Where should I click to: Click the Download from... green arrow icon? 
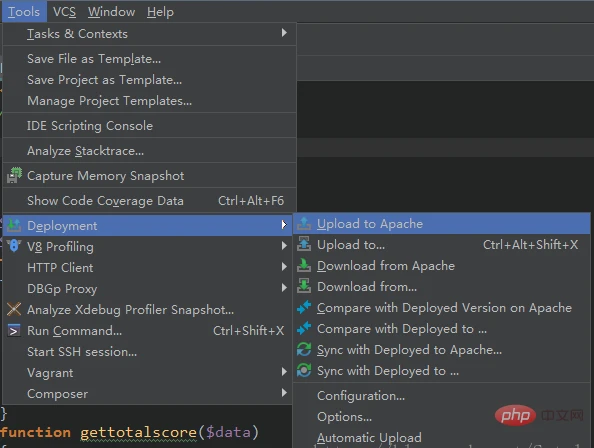[x=304, y=287]
